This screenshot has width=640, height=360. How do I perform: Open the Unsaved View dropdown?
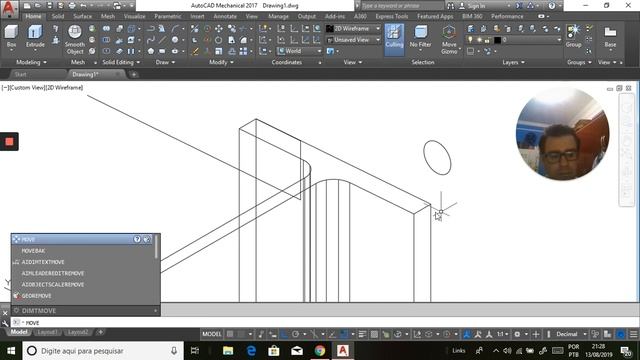click(353, 40)
